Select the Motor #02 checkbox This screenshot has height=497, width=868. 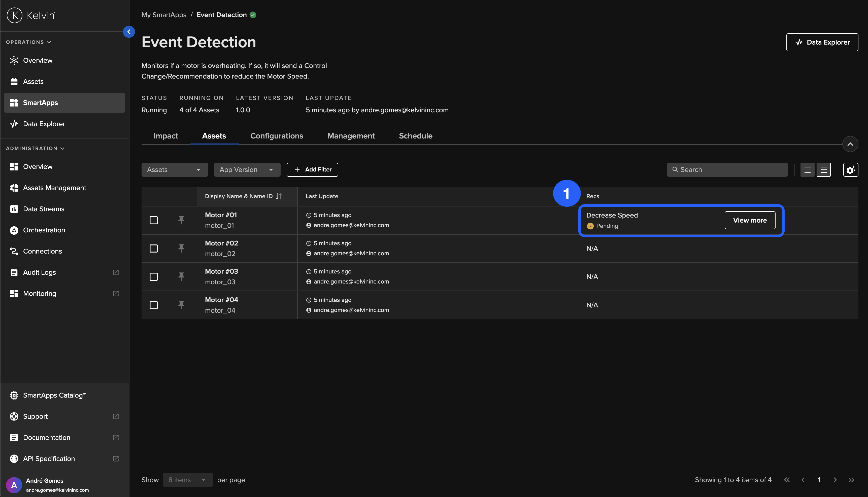154,248
